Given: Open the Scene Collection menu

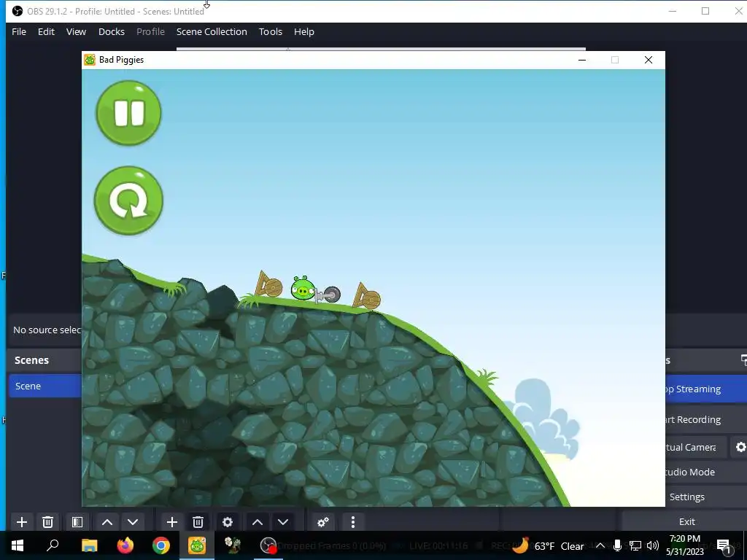Looking at the screenshot, I should (x=212, y=31).
